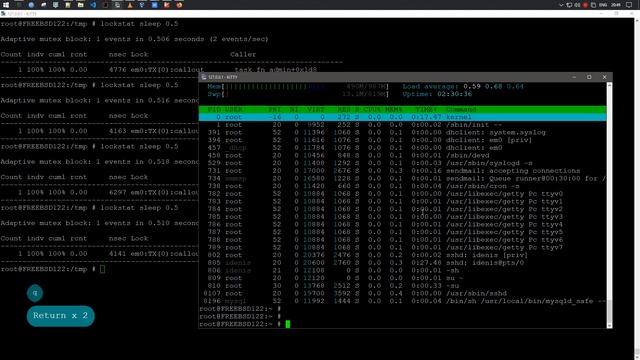Viewport: 640px width, 360px height.
Task: Select the /sbin/init process row
Action: (x=402, y=125)
